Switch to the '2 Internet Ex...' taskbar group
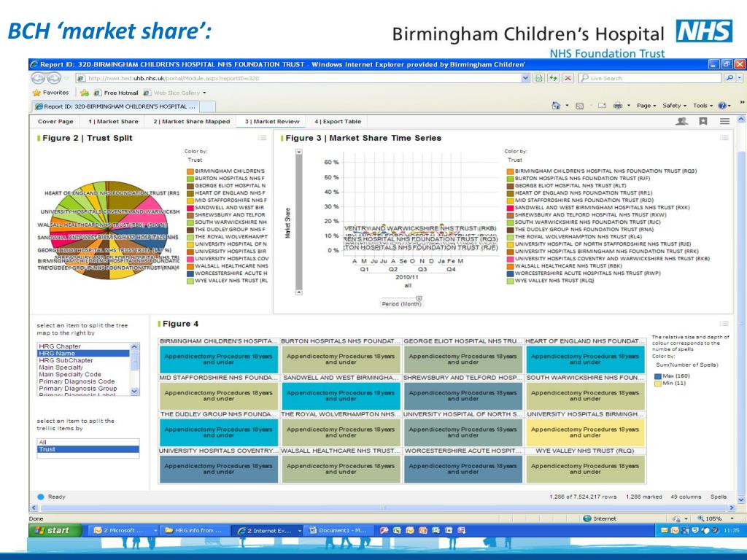 (267, 530)
